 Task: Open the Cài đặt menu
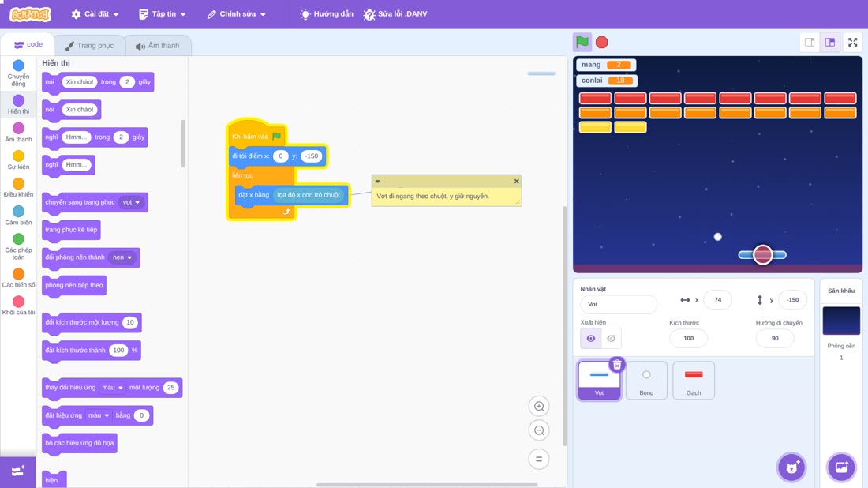[x=95, y=14]
